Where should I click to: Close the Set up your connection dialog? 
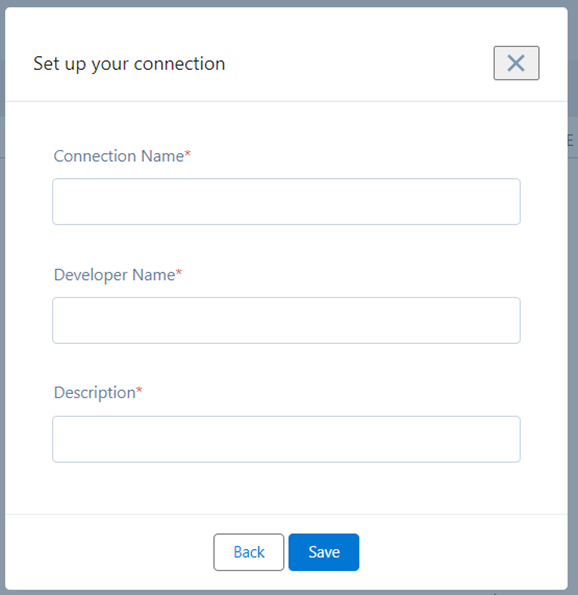[516, 63]
